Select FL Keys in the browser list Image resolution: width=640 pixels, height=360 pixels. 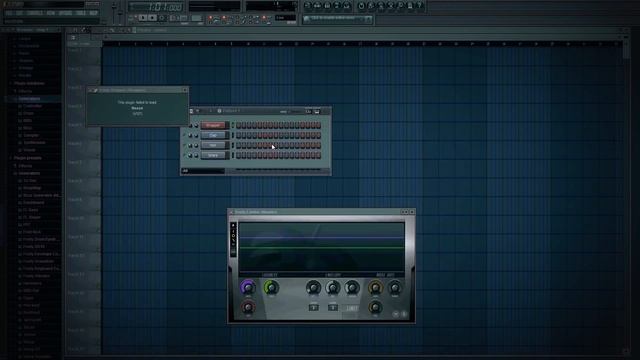[31, 210]
